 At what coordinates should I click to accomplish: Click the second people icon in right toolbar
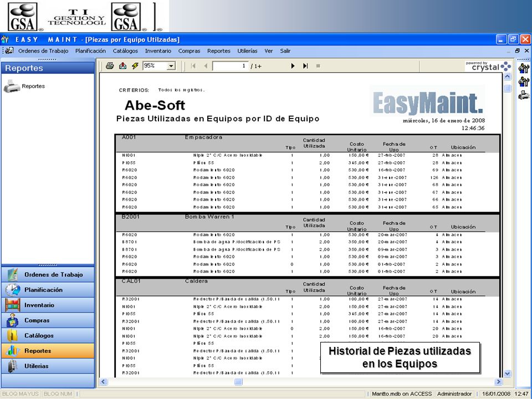pyautogui.click(x=524, y=81)
